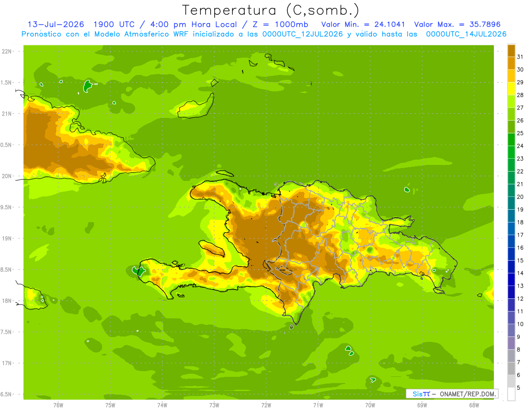Click legend value 26
The height and width of the screenshot is (411, 532).
click(x=520, y=120)
